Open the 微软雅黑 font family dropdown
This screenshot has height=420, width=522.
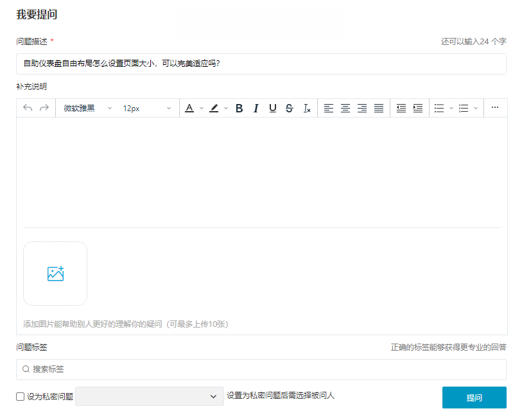pyautogui.click(x=88, y=109)
